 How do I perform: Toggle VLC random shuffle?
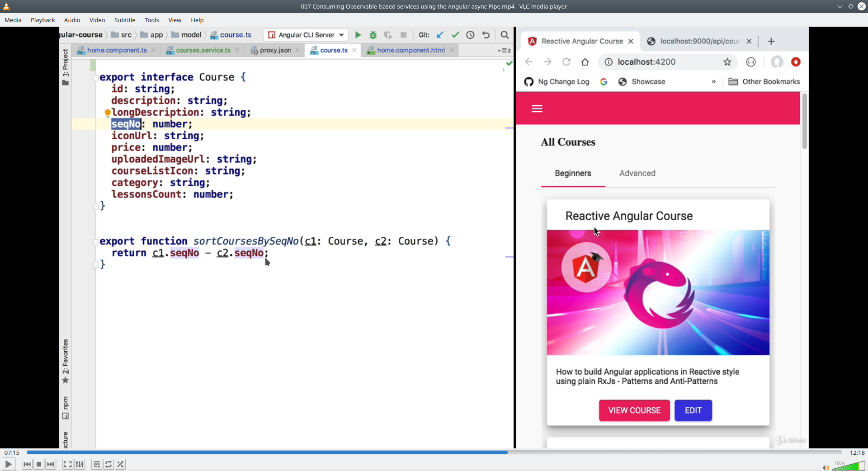coord(120,464)
